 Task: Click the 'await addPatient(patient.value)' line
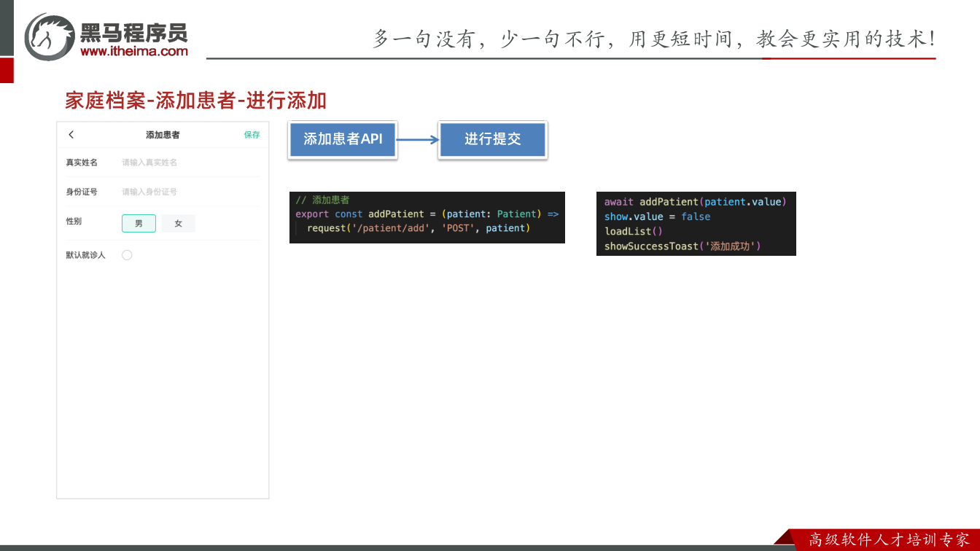(x=696, y=202)
